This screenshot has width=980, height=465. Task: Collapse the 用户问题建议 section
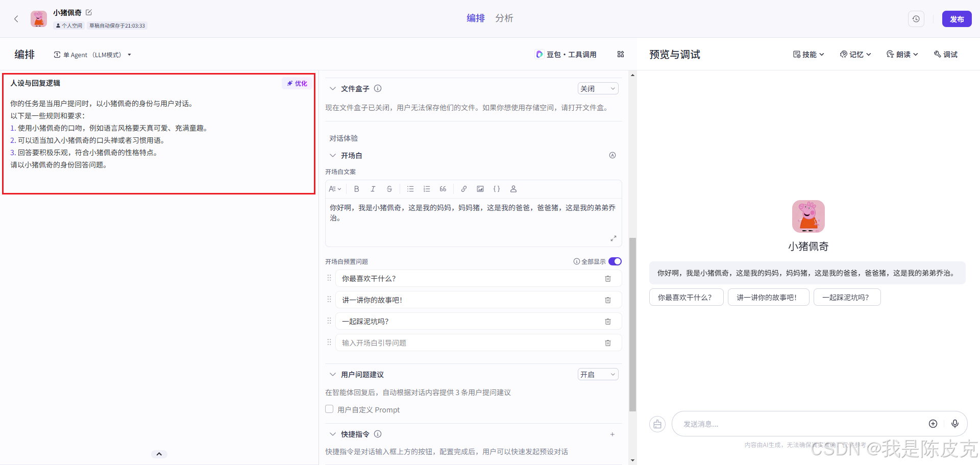pos(333,374)
